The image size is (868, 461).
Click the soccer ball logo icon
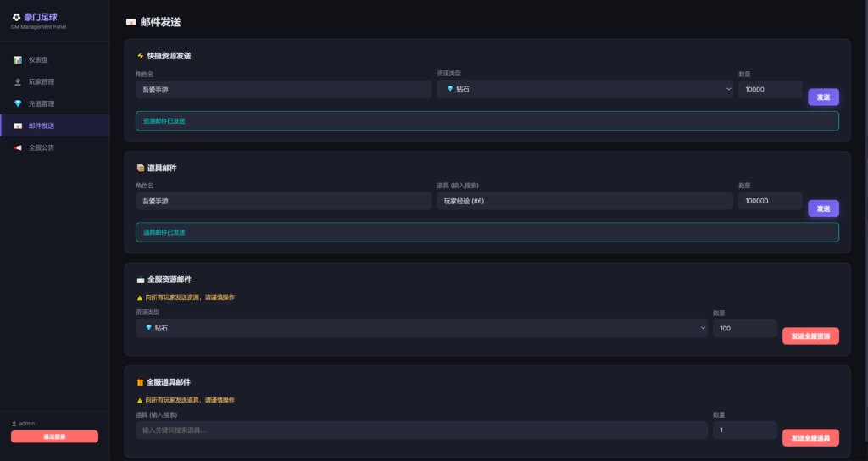tap(16, 16)
